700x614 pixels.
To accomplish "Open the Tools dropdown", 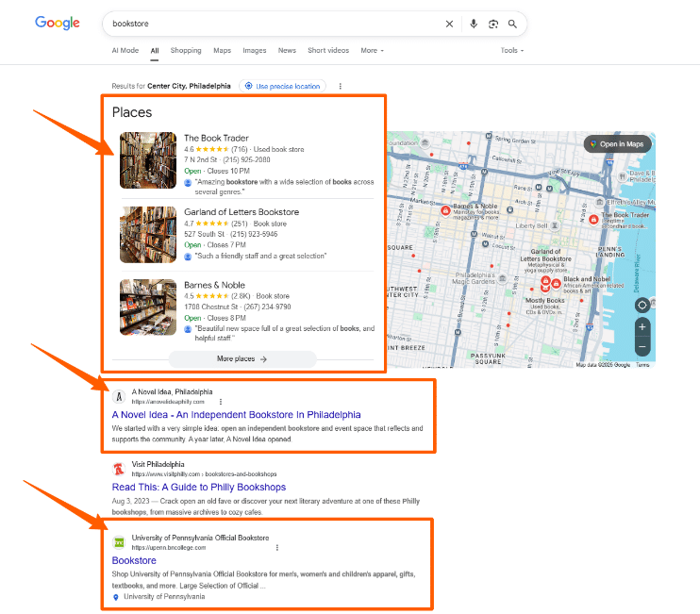I will pos(511,50).
